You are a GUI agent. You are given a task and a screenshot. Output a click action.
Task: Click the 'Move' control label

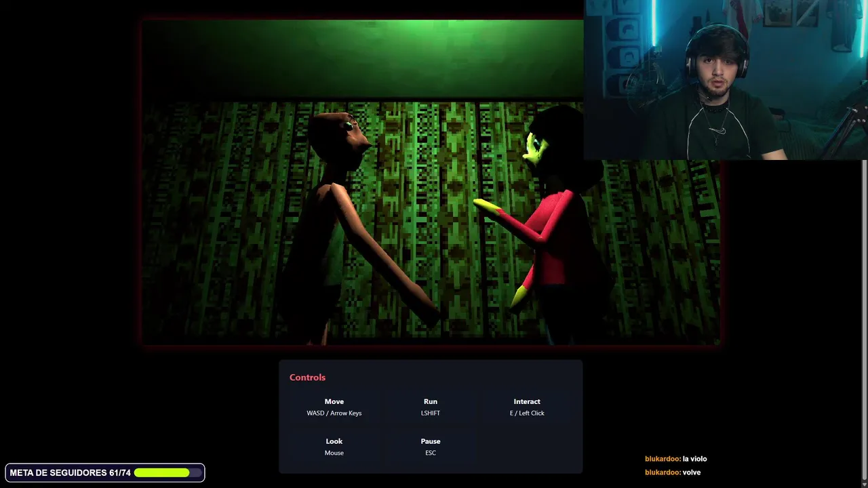pos(334,401)
